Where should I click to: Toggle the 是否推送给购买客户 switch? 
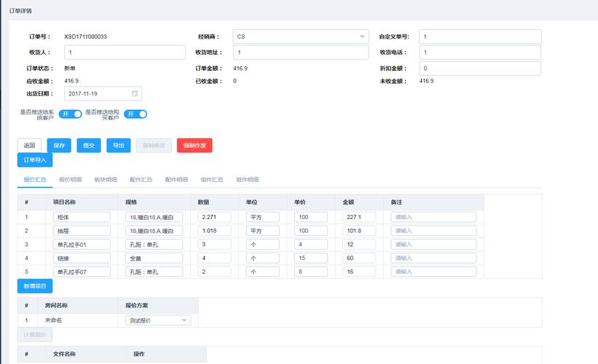point(135,114)
